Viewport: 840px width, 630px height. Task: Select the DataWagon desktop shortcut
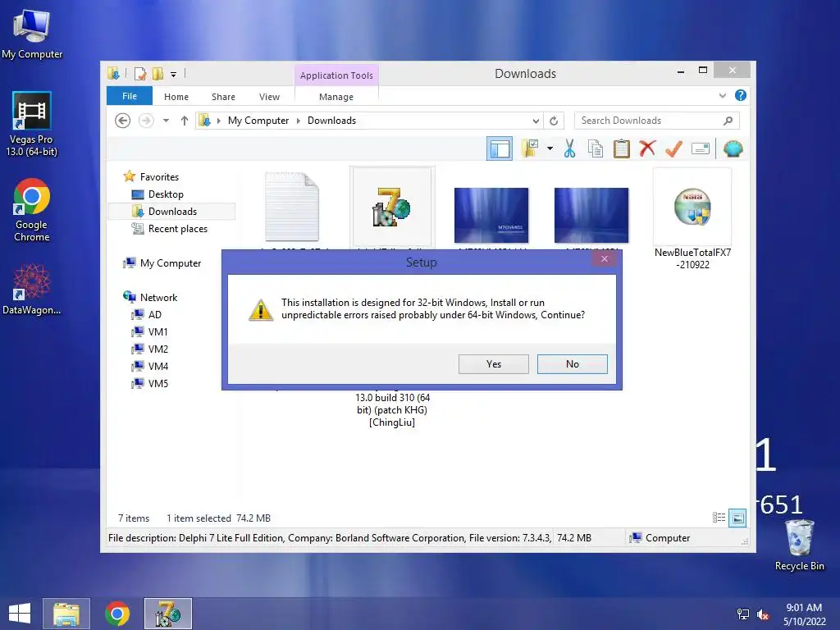[x=32, y=290]
